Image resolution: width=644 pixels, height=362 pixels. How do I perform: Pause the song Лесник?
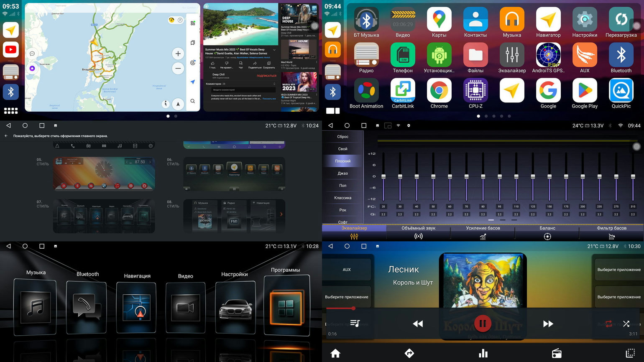pyautogui.click(x=482, y=324)
